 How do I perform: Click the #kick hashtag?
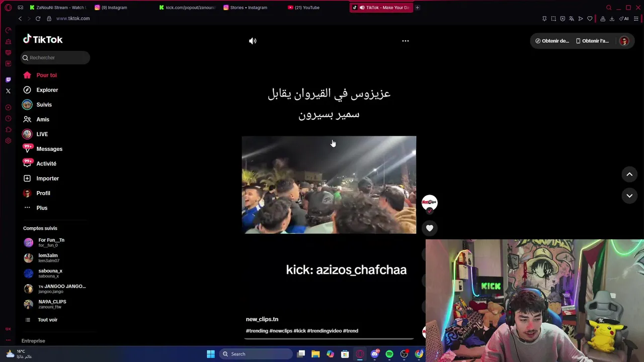pos(299,331)
